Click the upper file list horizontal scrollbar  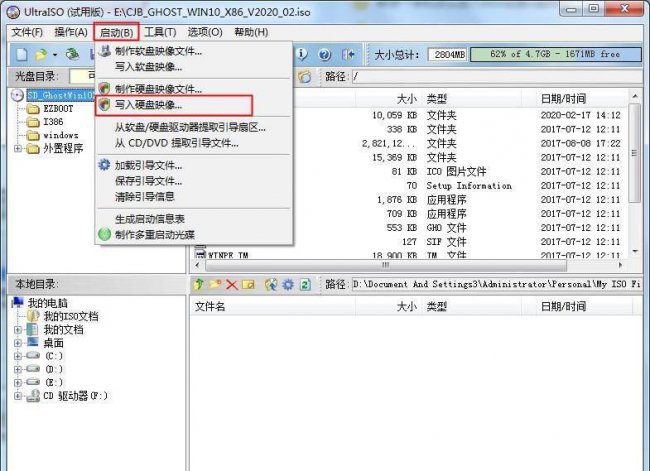[386, 265]
